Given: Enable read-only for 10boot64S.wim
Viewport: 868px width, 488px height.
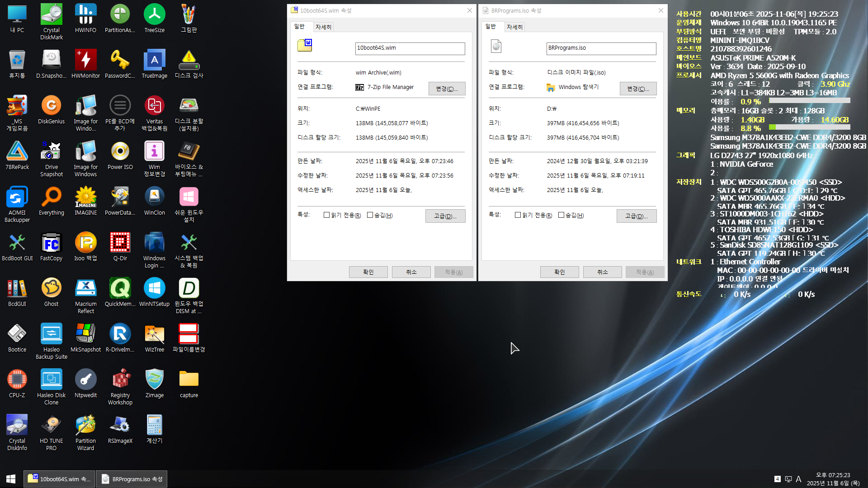Looking at the screenshot, I should [326, 215].
